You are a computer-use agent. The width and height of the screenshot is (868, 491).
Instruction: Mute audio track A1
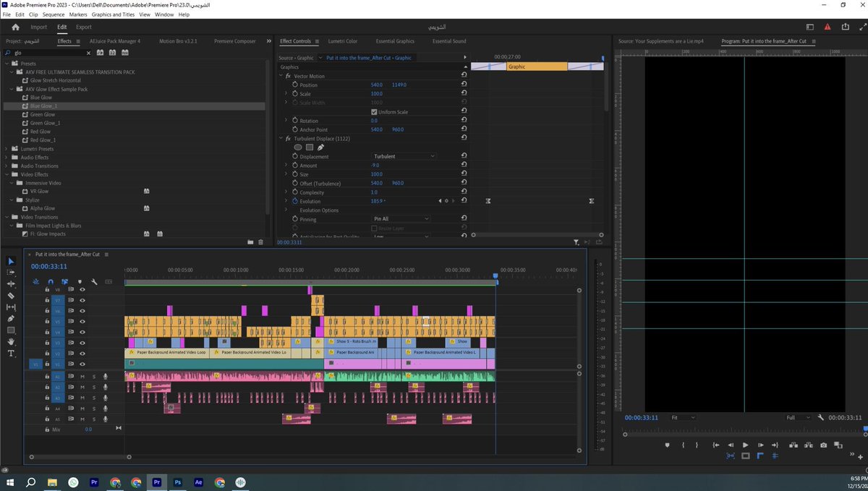[82, 376]
